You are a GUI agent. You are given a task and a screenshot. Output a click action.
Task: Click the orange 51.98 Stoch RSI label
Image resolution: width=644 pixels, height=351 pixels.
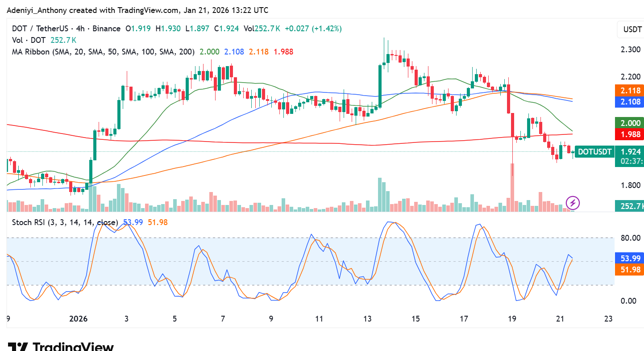tap(631, 269)
